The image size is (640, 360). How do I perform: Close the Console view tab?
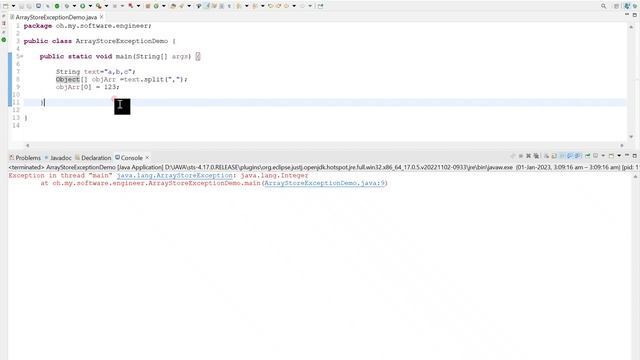[x=147, y=158]
